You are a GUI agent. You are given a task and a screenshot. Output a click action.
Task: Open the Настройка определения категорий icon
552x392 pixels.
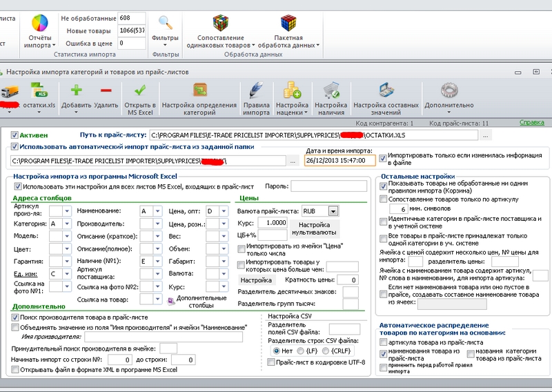click(x=199, y=90)
